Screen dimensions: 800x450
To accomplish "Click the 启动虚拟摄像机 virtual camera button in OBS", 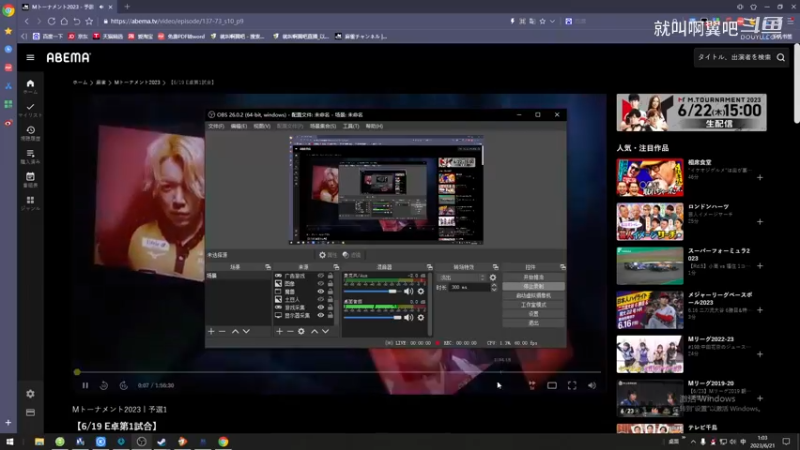I will click(x=533, y=295).
